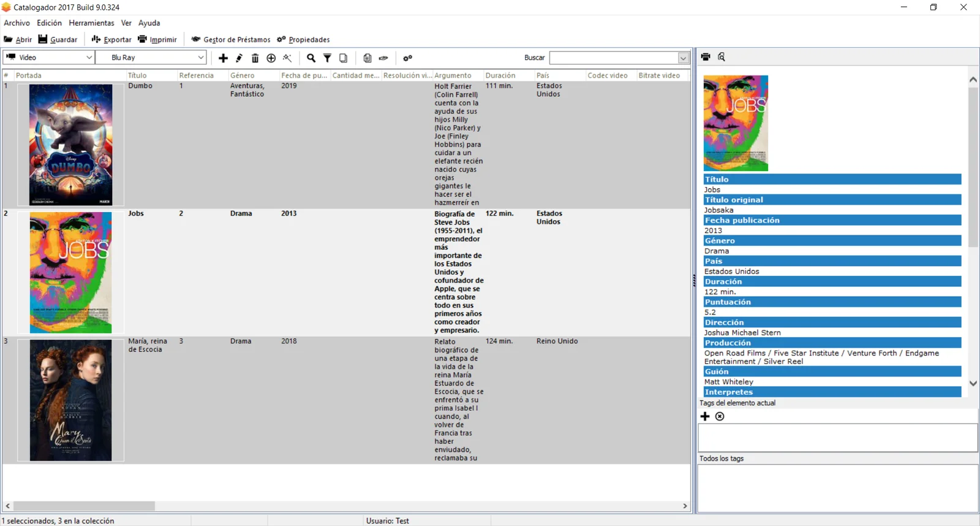
Task: Click the Abrir folder icon
Action: [x=8, y=39]
